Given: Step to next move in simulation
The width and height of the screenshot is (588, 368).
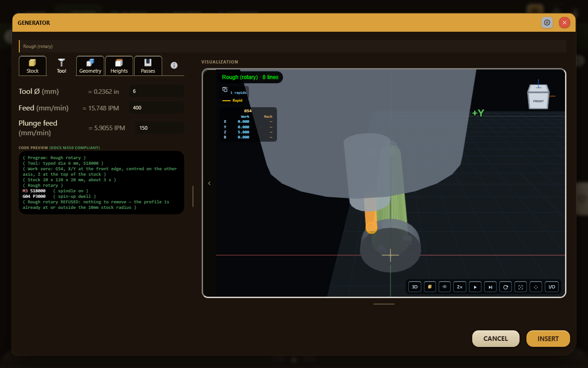Looking at the screenshot, I should click(x=491, y=287).
